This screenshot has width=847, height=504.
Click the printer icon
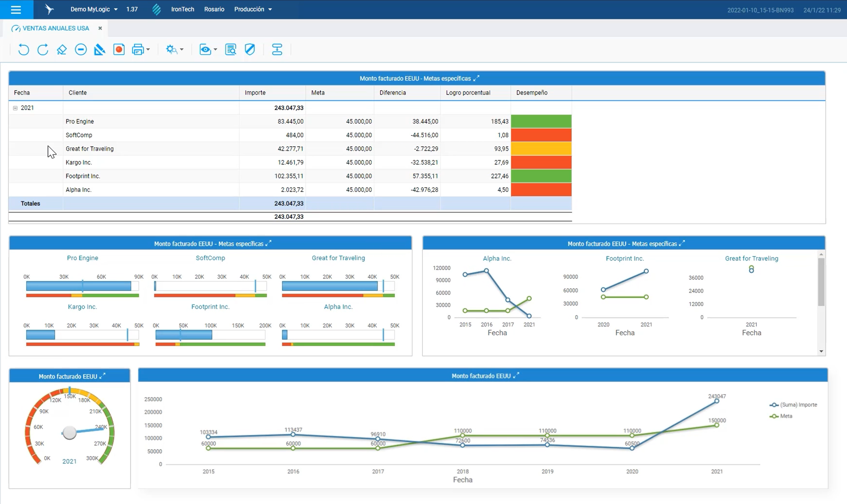[138, 50]
